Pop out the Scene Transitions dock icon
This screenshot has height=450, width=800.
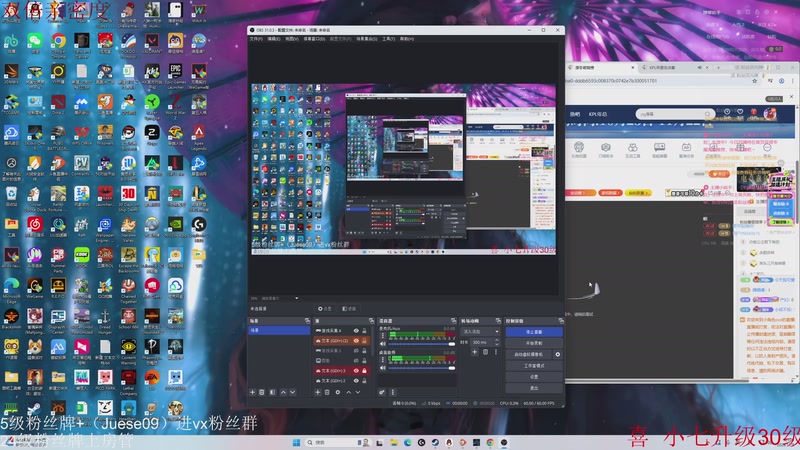[498, 321]
